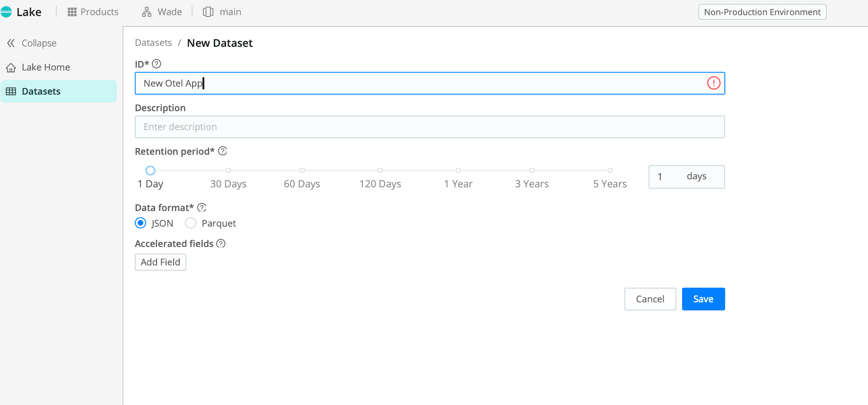Click the Add Field button
This screenshot has width=868, height=405.
[160, 262]
